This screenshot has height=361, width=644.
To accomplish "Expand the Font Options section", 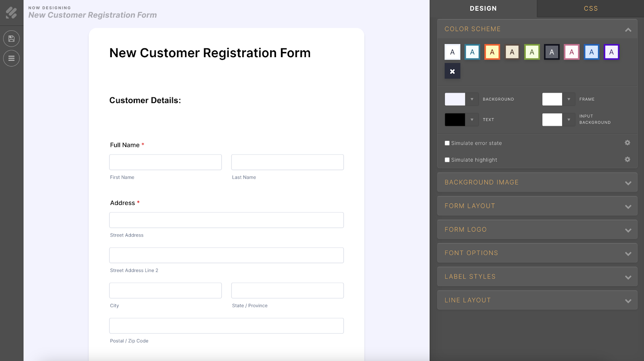I will pyautogui.click(x=537, y=253).
